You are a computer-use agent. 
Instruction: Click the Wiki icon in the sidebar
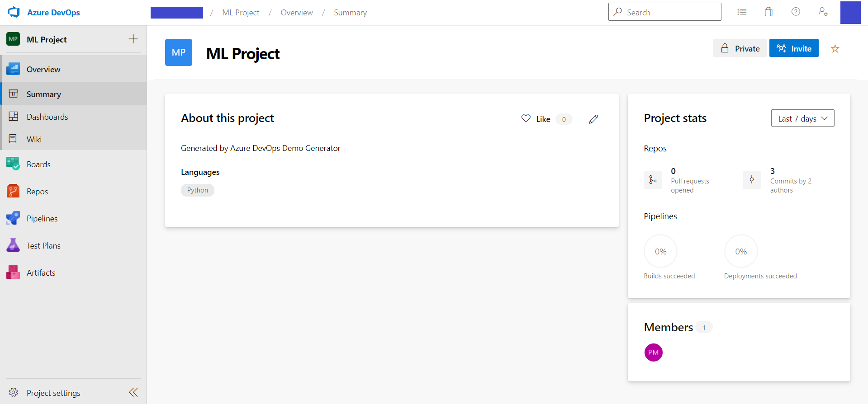pos(13,139)
